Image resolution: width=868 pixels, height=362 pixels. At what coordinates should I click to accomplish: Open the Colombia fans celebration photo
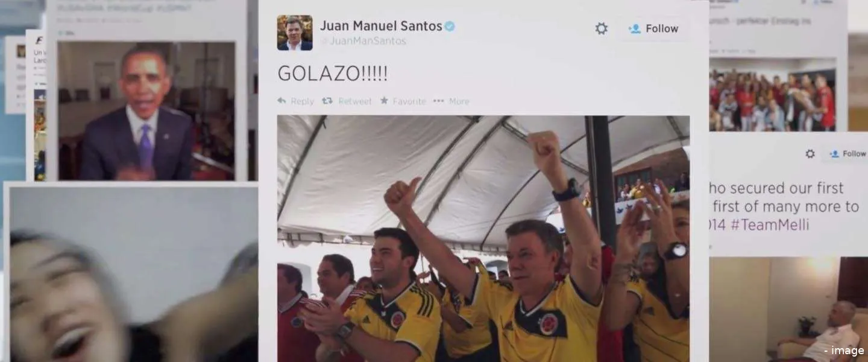coord(483,239)
